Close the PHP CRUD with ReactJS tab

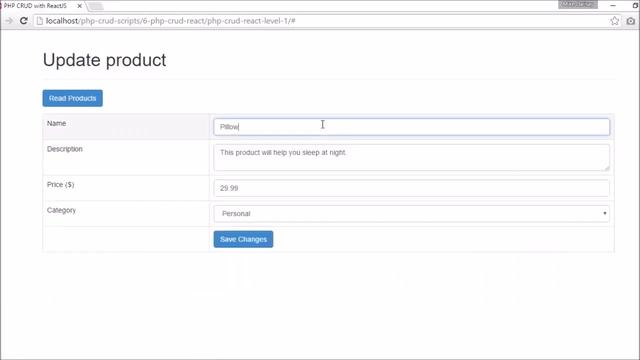[80, 6]
